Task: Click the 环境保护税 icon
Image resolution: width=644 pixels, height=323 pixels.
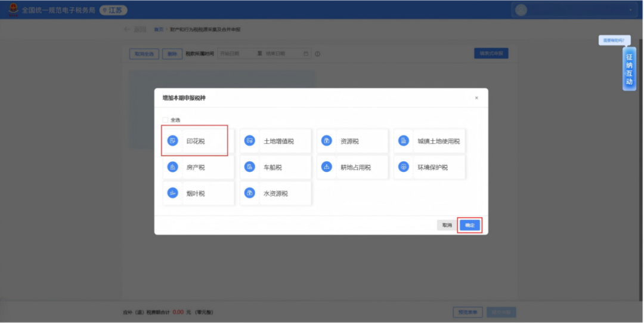Action: pyautogui.click(x=404, y=167)
